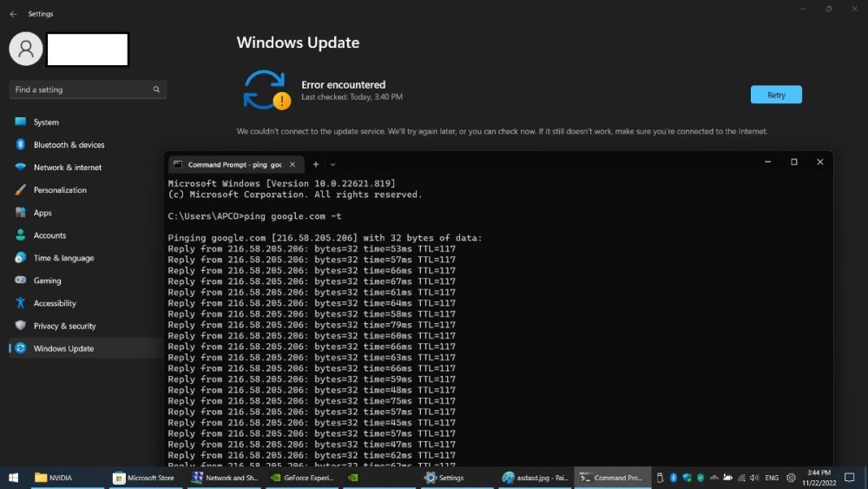
Task: Maximize the Command Prompt window
Action: (794, 162)
